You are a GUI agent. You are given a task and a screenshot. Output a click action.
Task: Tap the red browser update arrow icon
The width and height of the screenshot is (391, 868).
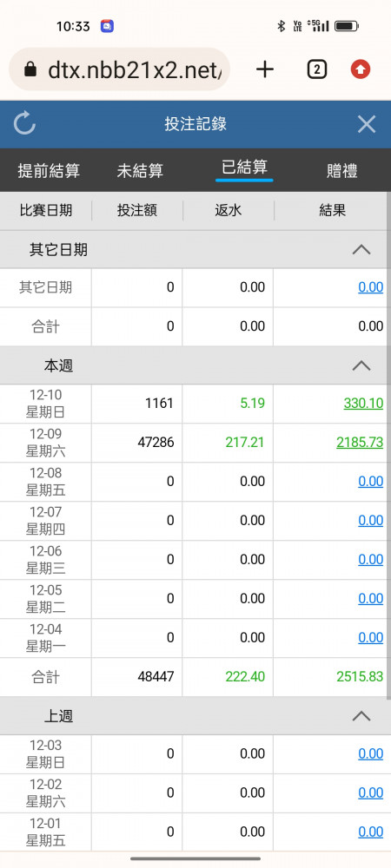[x=361, y=69]
